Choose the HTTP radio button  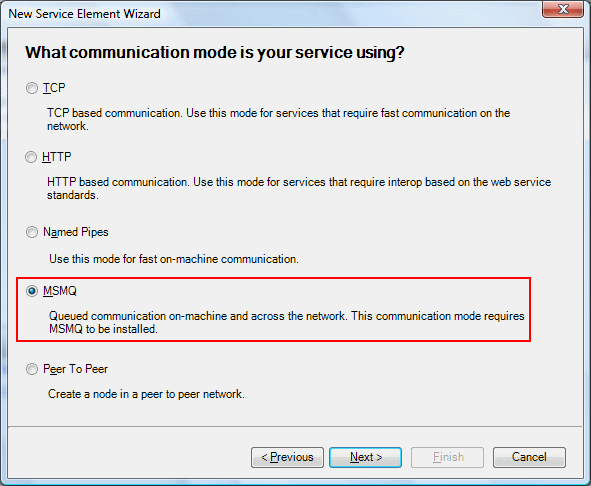tap(31, 157)
